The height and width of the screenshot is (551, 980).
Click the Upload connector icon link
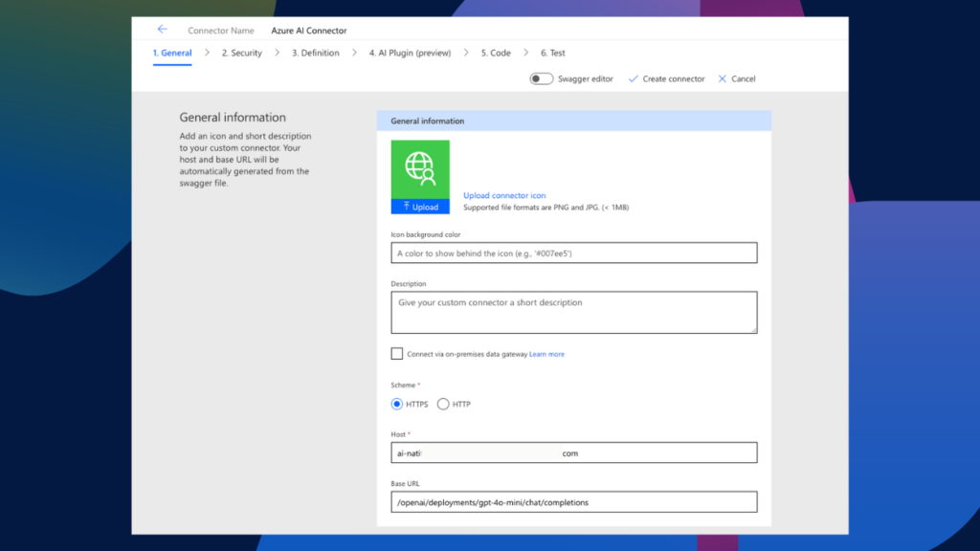503,194
